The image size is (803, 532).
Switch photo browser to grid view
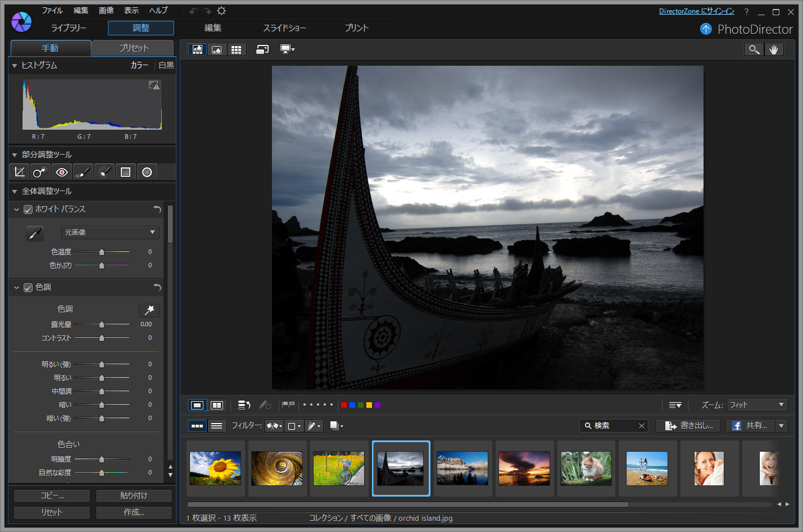(x=236, y=49)
